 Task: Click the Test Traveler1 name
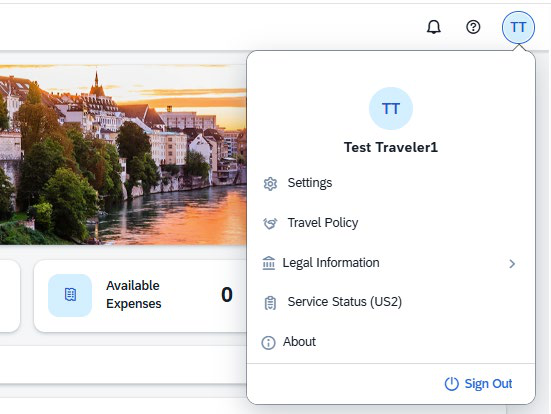tap(391, 147)
